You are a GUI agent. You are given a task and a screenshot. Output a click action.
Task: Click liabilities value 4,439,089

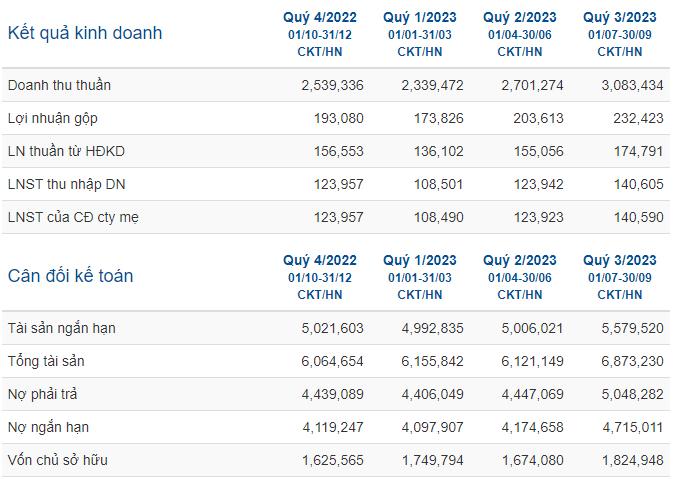tap(332, 395)
